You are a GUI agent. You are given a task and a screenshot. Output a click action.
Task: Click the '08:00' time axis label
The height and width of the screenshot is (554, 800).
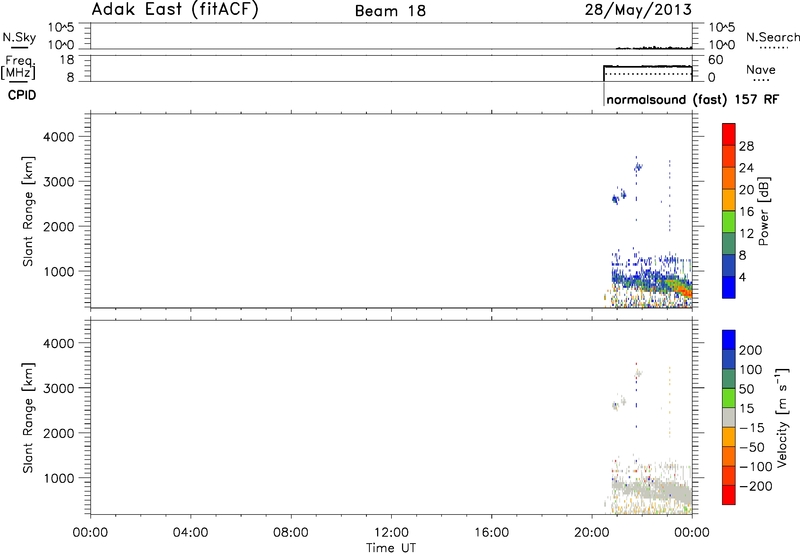[x=290, y=533]
